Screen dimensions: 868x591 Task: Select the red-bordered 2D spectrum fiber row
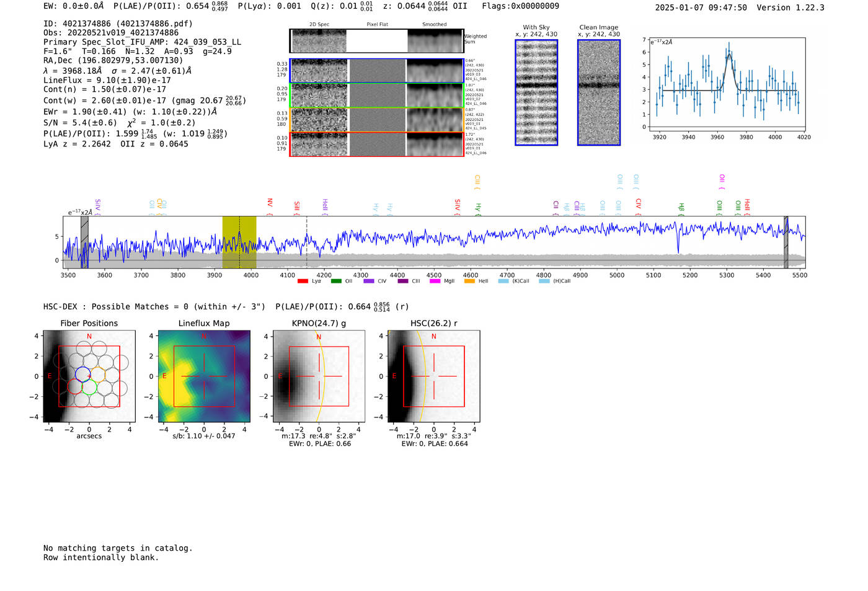(376, 144)
